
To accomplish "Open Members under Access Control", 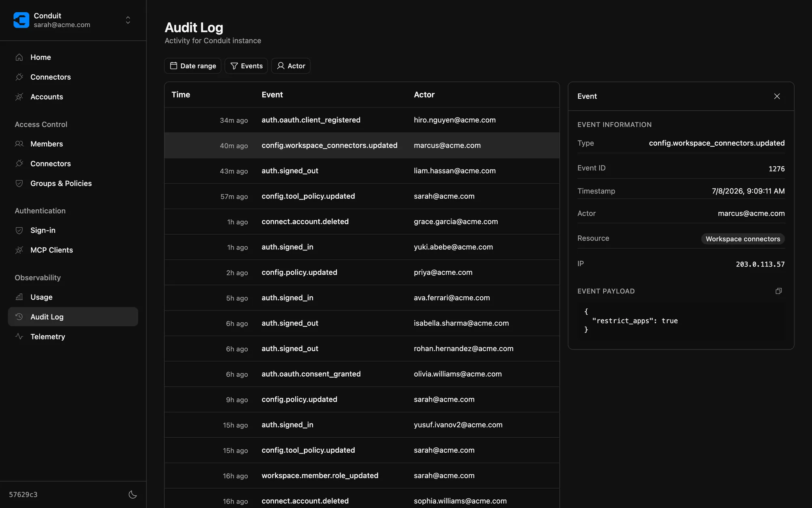I will pos(73,144).
